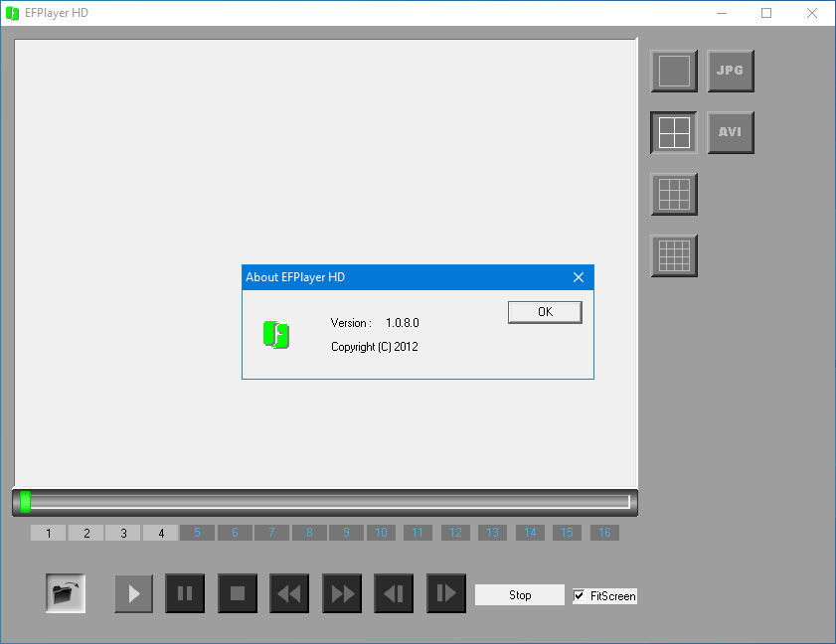Click the green playback slider handle
This screenshot has height=644, width=836.
[26, 502]
